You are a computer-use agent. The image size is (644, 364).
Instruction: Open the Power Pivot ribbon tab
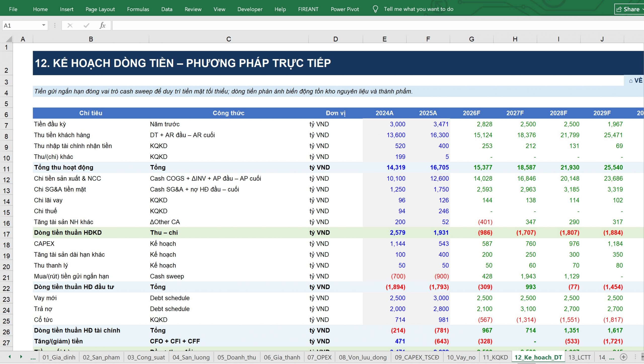345,9
